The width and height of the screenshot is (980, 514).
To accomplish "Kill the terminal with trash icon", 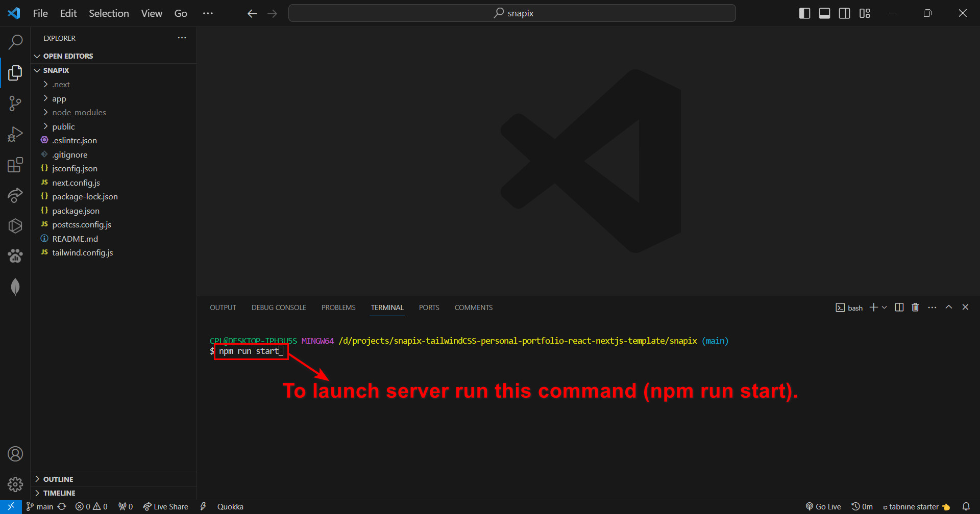I will (x=915, y=307).
